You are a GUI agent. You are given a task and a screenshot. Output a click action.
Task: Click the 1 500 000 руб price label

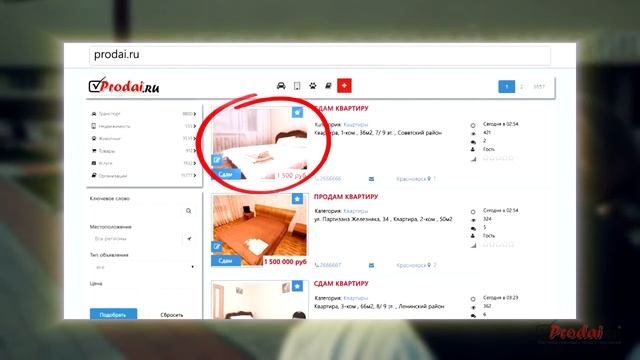click(285, 262)
